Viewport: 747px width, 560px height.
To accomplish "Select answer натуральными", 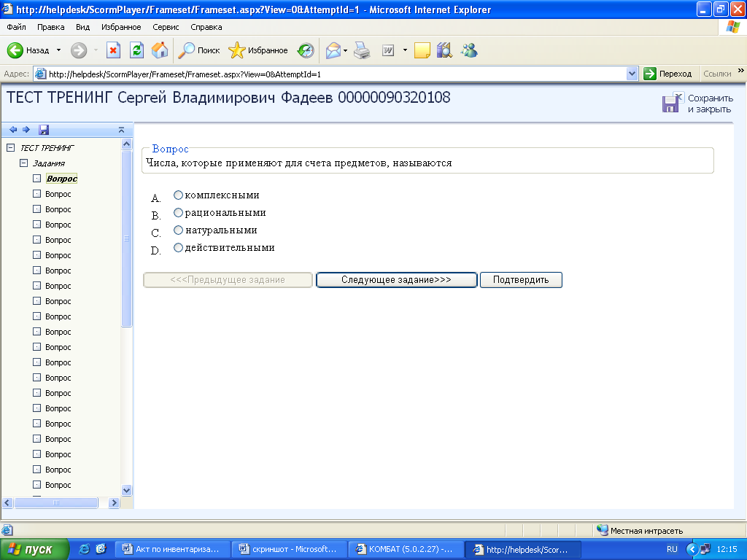I will (178, 230).
